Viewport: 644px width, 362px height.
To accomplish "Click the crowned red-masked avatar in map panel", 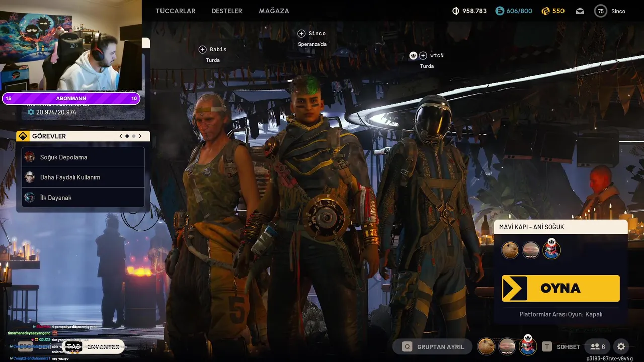I will click(551, 249).
